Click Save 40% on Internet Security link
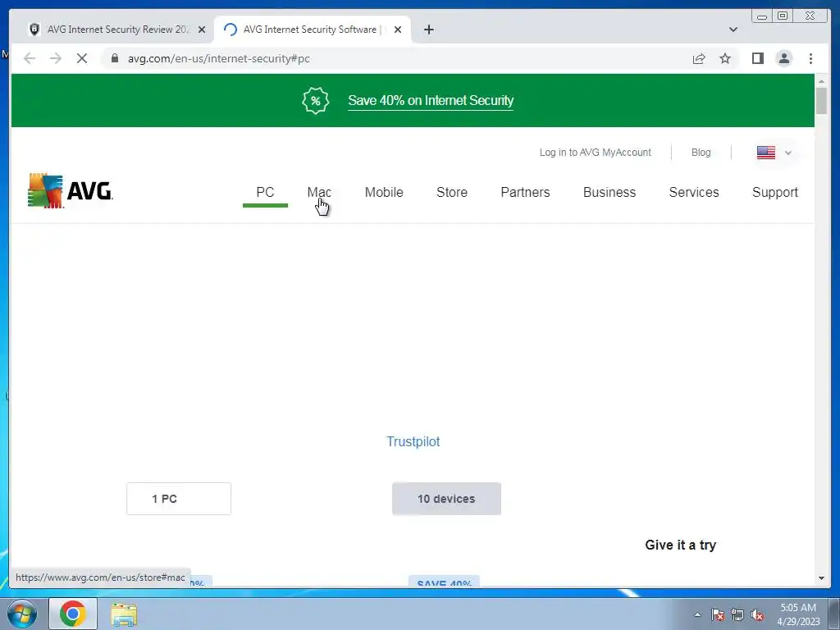840x630 pixels. coord(431,101)
